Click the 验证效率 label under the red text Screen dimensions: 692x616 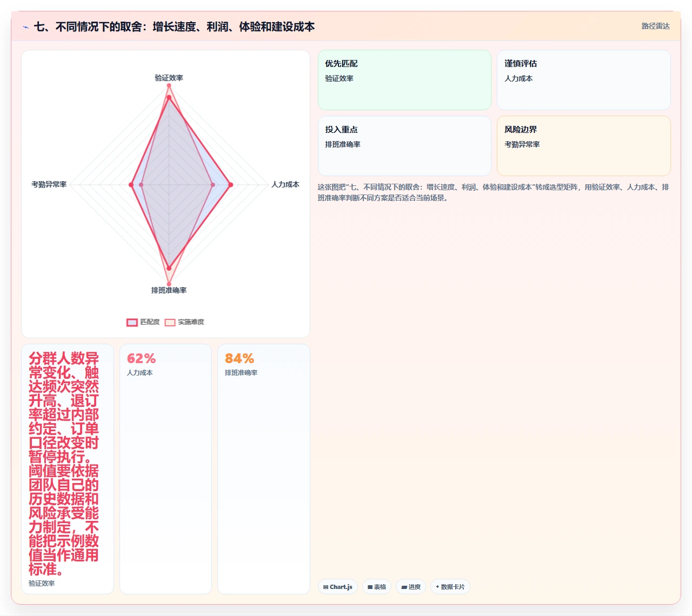[x=42, y=584]
